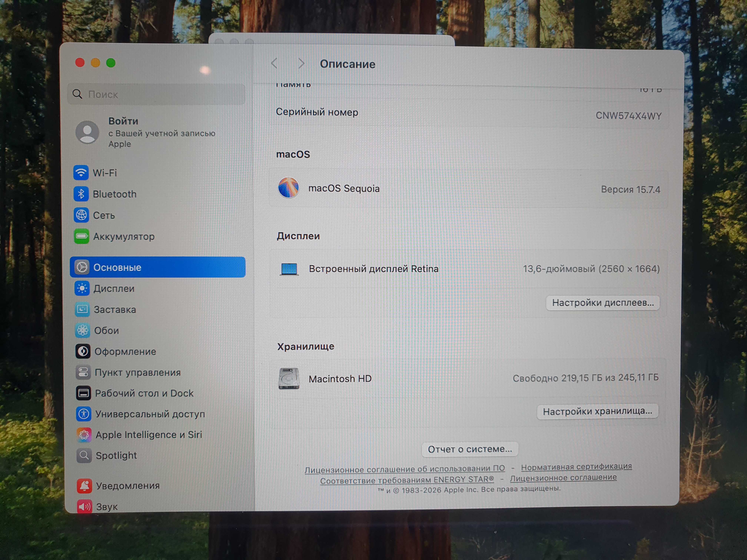747x560 pixels.
Task: Open Apple Intelligence и Siri icon
Action: [84, 434]
